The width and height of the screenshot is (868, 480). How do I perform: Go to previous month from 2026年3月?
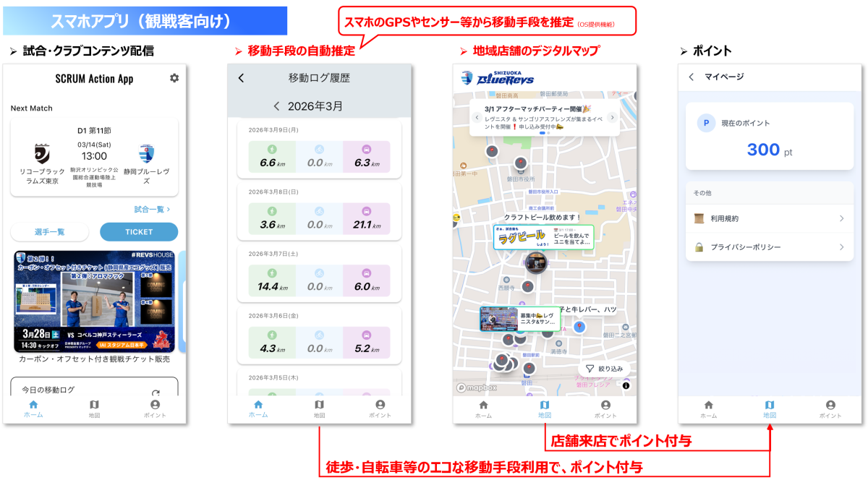coord(276,106)
